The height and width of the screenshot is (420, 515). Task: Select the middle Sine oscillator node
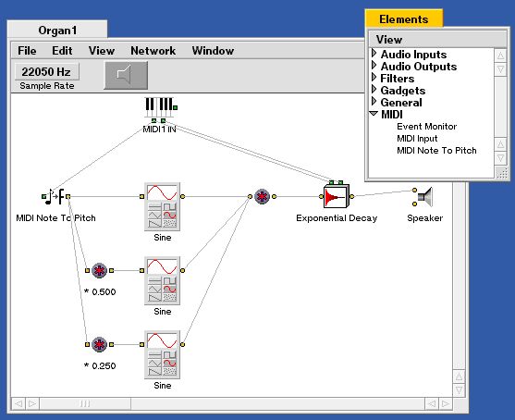162,281
